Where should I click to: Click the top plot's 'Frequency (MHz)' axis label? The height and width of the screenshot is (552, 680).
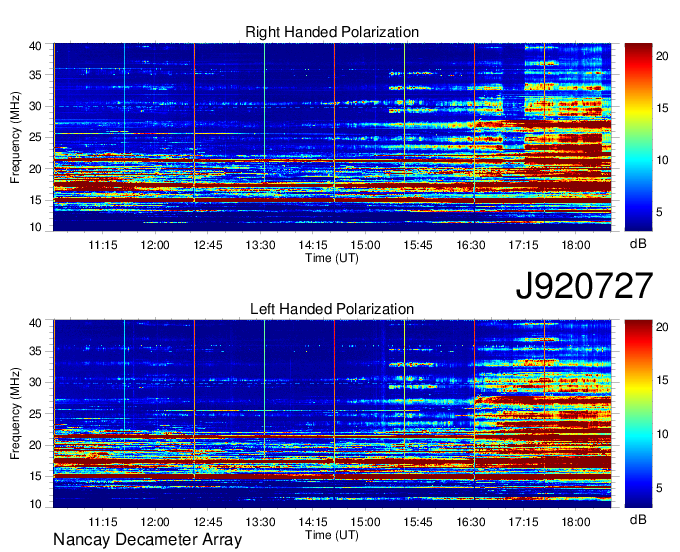[x=15, y=137]
